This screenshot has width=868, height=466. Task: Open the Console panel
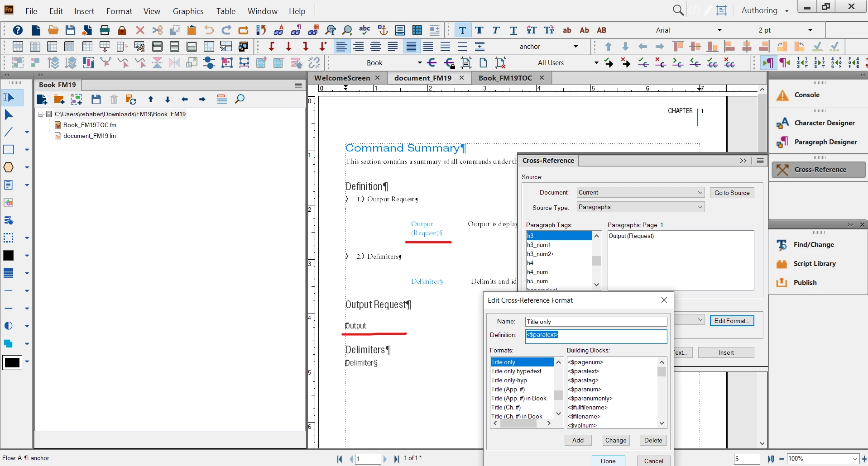806,95
